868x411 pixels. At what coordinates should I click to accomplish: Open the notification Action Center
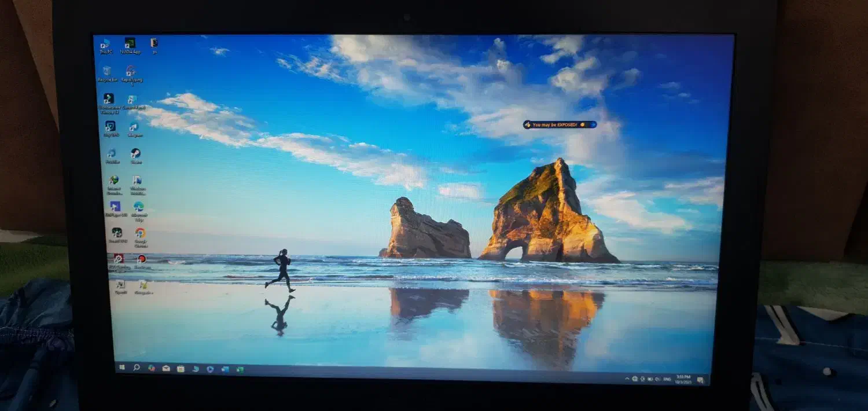point(700,380)
